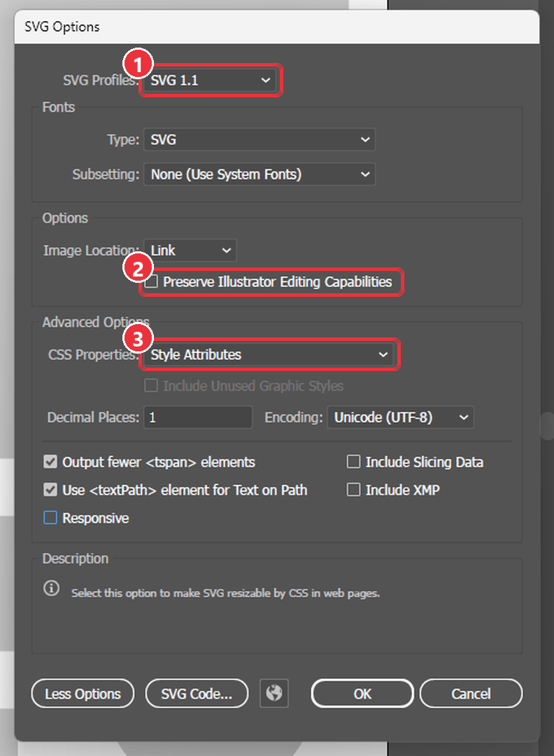Click the Less Options button
Screen dimensions: 554x756
(x=83, y=694)
